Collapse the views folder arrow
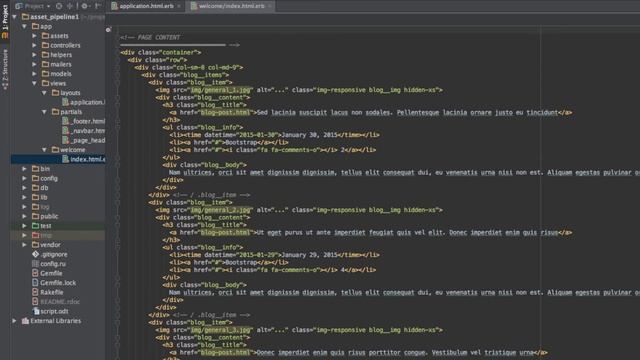Screen dimensions: 640x360 35,83
